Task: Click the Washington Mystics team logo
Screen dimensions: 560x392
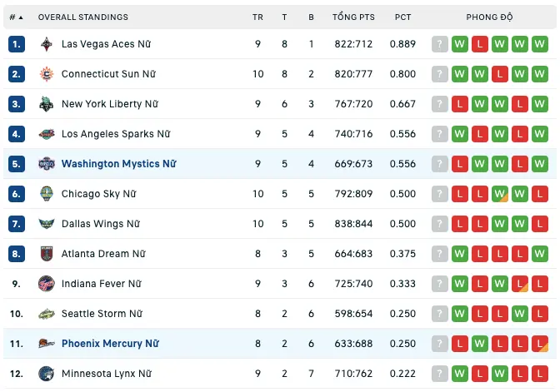Action: (x=47, y=164)
